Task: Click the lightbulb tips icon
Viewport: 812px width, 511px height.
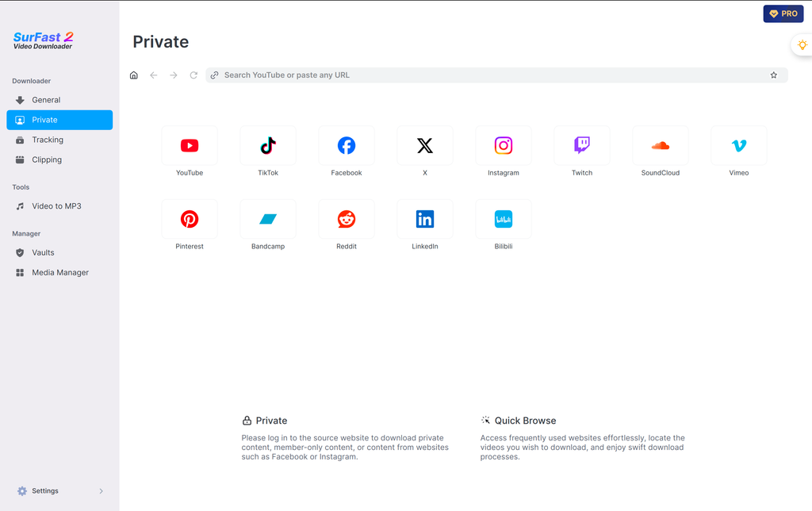Action: [802, 45]
